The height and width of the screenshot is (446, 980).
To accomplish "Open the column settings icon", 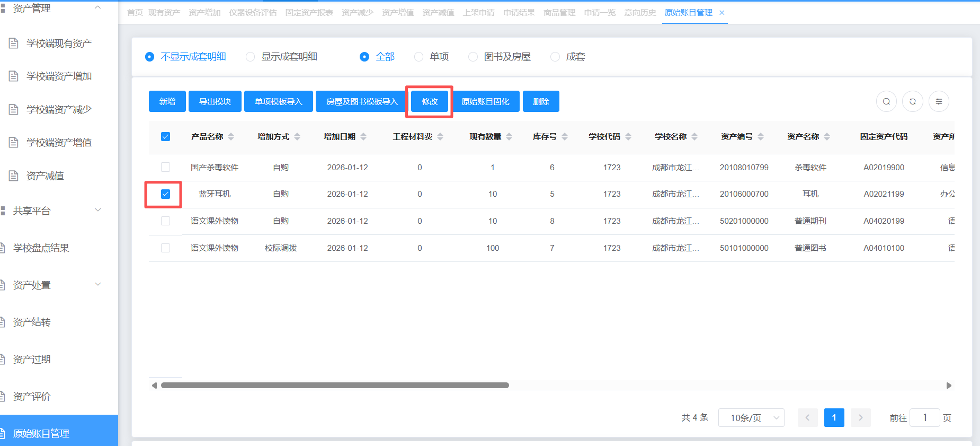I will 939,101.
